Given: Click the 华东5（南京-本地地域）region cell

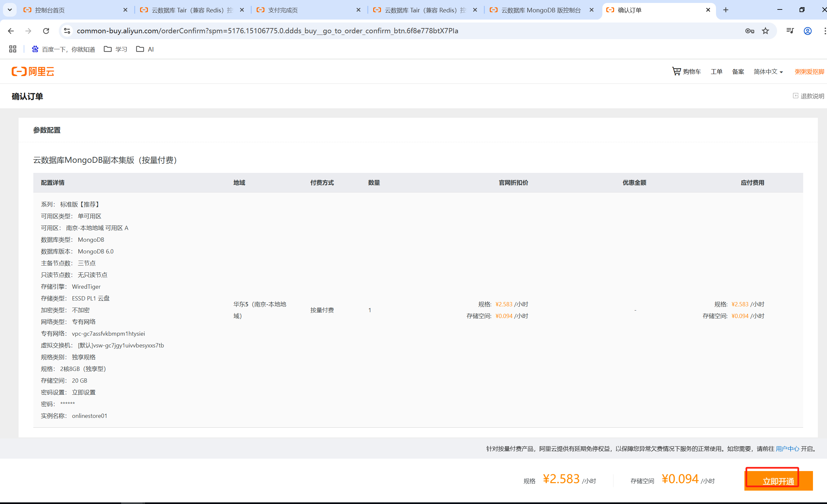Looking at the screenshot, I should [x=260, y=310].
